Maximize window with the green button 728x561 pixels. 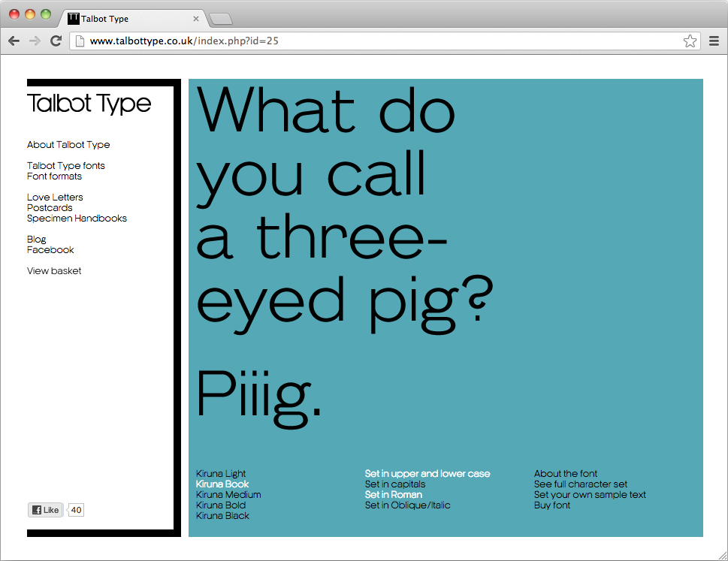pos(46,14)
